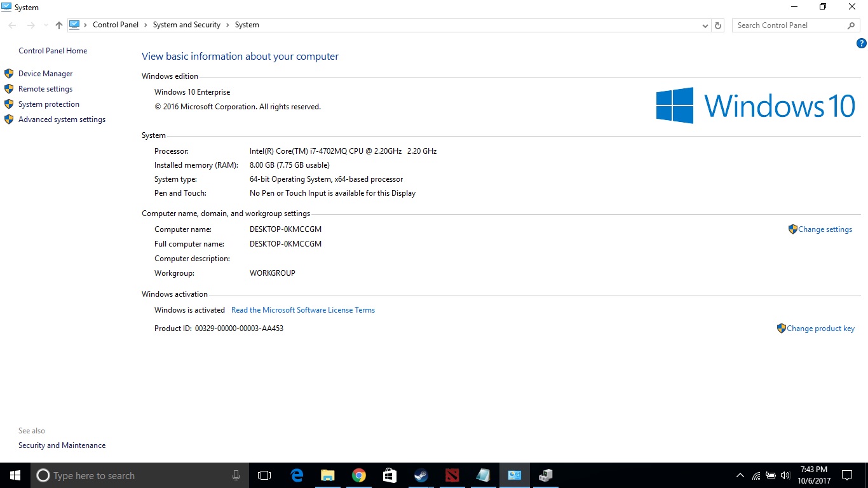The height and width of the screenshot is (488, 868).
Task: Click the Forward navigation arrow
Action: click(31, 25)
